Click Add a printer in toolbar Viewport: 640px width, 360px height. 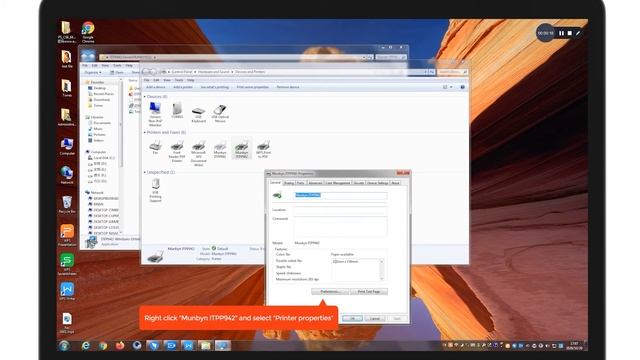183,87
